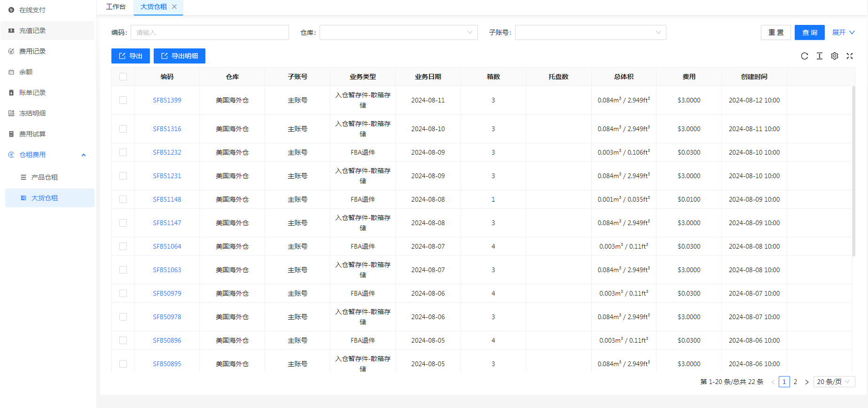Change page size 20 条/页 dropdown
Viewport: 868px width, 408px height.
point(834,382)
